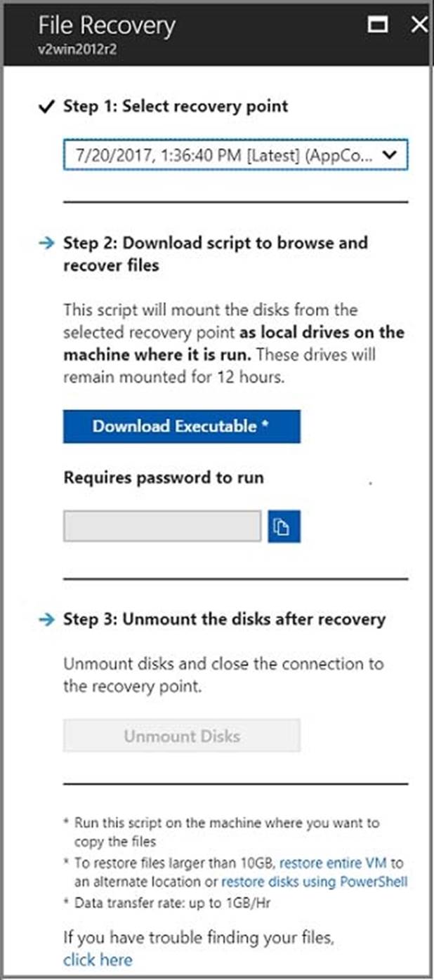
Task: Click the Step 3 blue arrow icon
Action: [x=47, y=619]
